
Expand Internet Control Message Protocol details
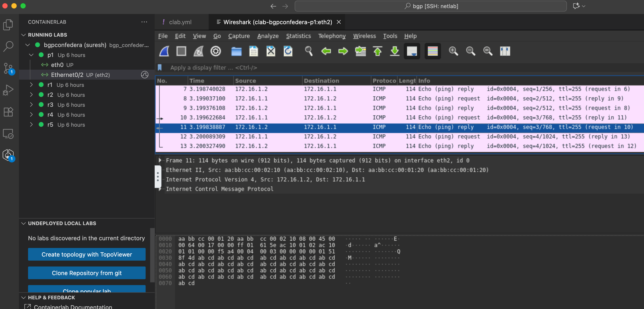click(160, 189)
